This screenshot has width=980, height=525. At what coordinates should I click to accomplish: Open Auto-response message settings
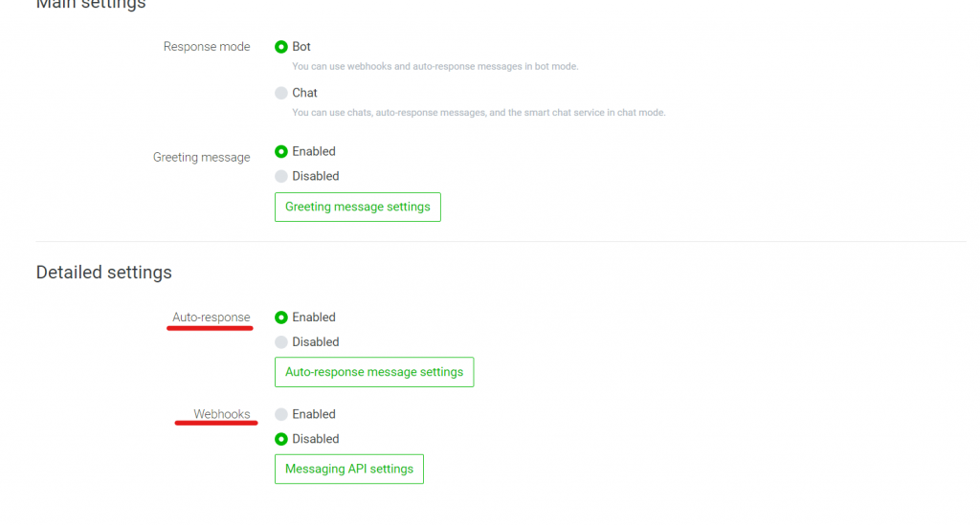[373, 372]
